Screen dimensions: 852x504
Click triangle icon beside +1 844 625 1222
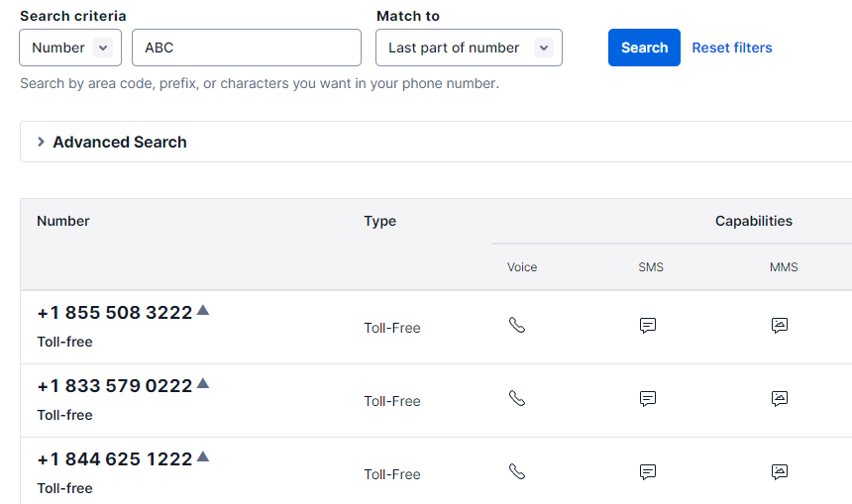203,456
